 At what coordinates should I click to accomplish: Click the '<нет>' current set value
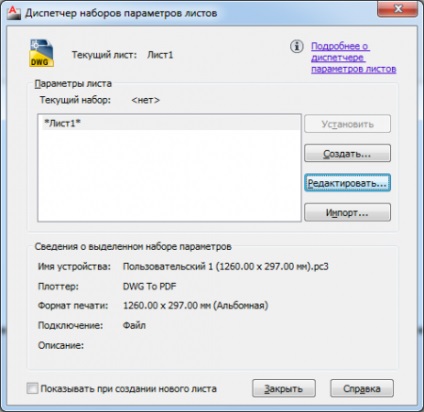coord(146,100)
